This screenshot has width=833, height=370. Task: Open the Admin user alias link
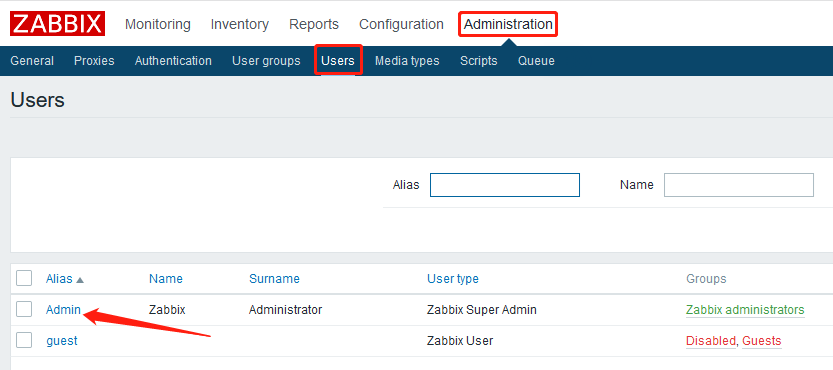63,309
